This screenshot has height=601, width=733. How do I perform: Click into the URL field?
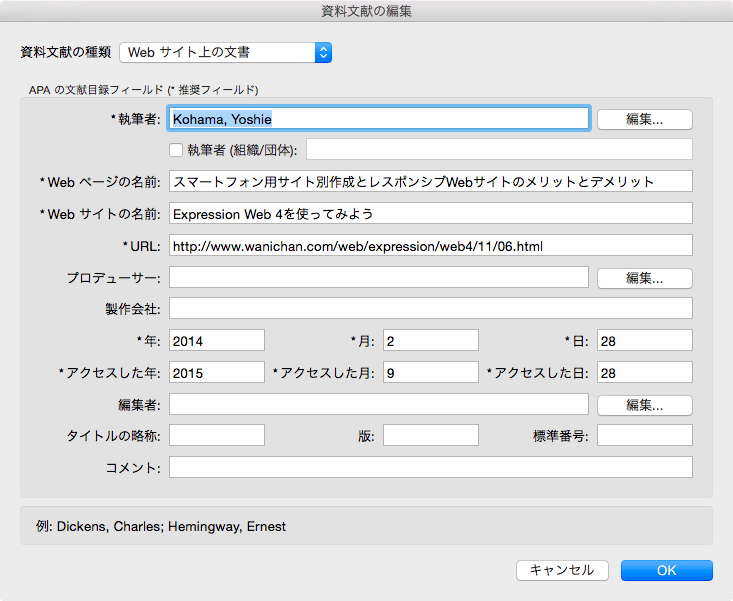(431, 246)
